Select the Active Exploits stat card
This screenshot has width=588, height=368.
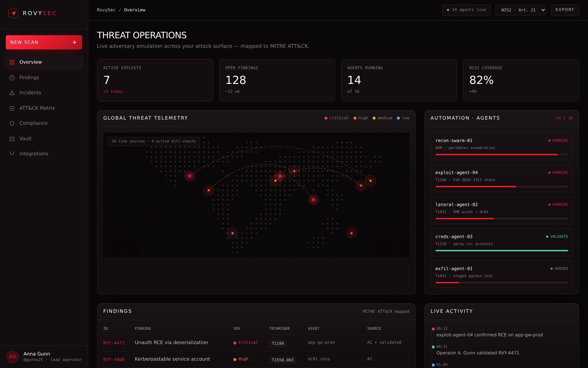pyautogui.click(x=155, y=80)
